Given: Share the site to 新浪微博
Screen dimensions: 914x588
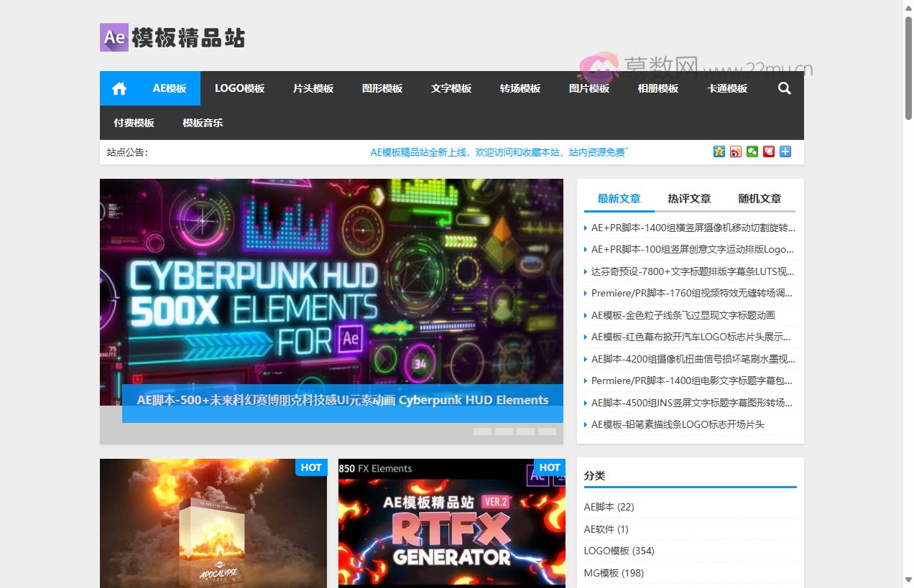Looking at the screenshot, I should point(735,151).
